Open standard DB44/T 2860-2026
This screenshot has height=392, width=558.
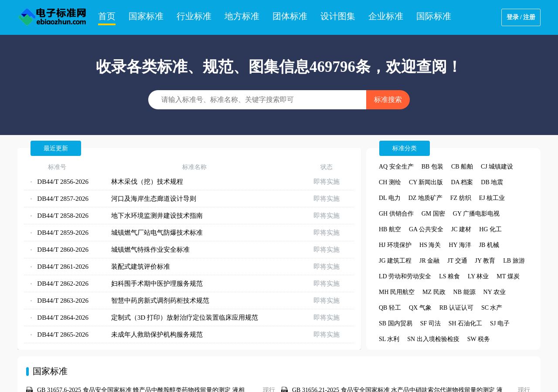click(x=63, y=250)
